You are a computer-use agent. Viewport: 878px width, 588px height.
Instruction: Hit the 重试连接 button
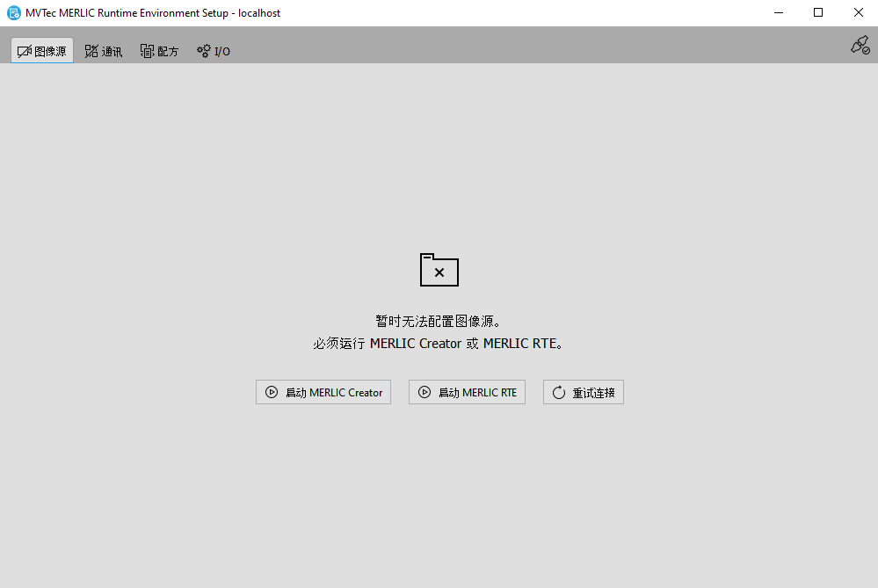[x=584, y=393]
